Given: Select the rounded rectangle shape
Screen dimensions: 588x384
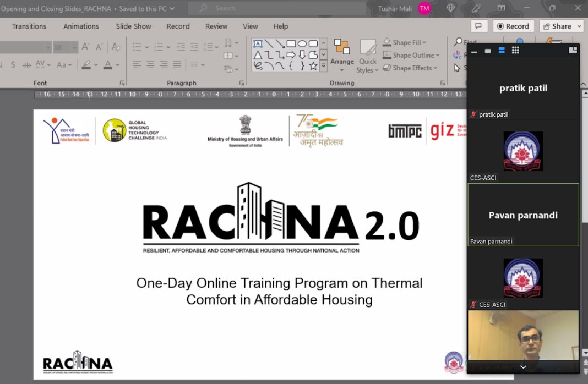Looking at the screenshot, I should pos(313,44).
